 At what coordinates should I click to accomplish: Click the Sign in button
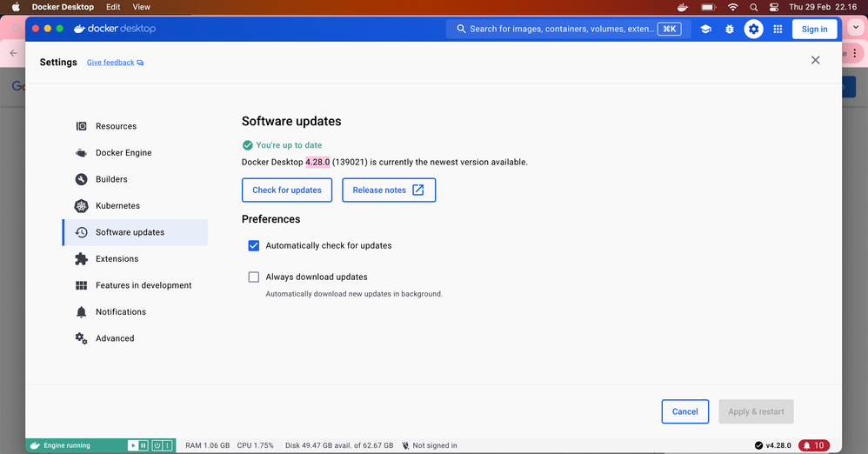click(814, 29)
